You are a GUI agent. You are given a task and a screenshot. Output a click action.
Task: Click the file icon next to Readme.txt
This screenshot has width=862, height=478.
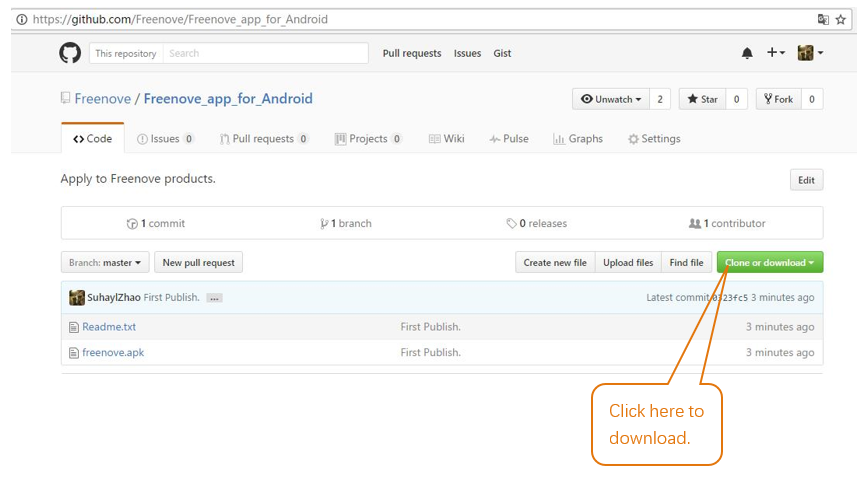[74, 327]
